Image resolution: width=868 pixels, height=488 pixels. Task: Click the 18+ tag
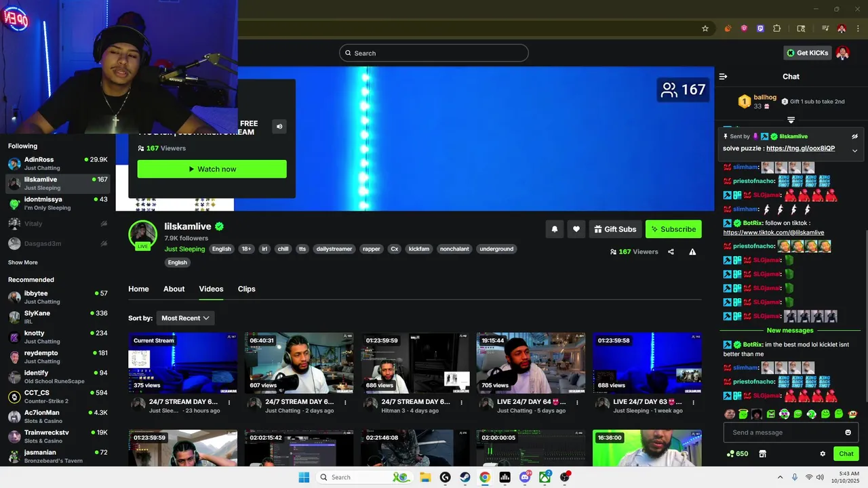(x=246, y=249)
